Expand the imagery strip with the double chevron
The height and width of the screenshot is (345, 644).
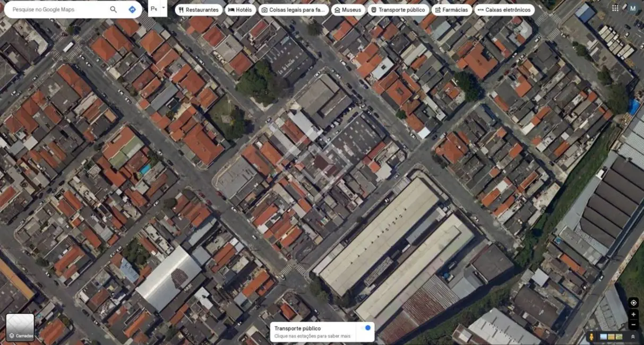coord(633,337)
